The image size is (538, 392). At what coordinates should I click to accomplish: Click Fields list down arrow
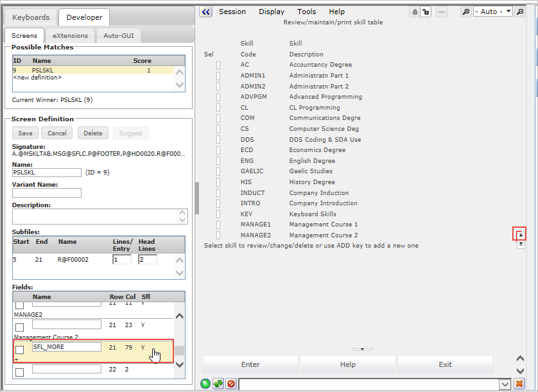point(180,364)
